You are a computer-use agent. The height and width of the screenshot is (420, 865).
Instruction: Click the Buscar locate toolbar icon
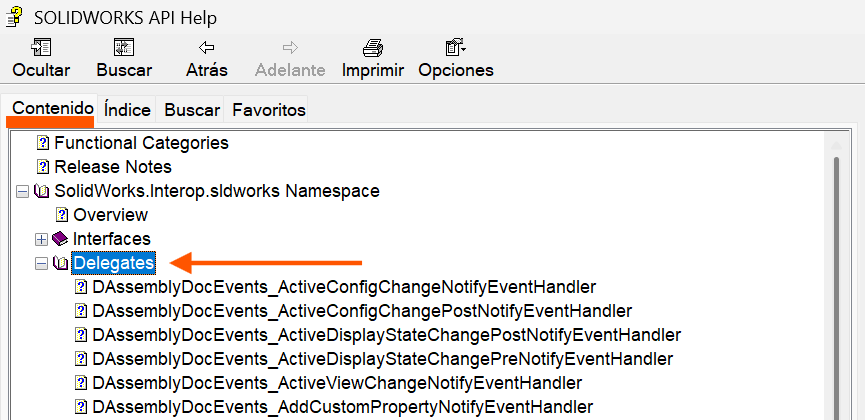coord(124,47)
